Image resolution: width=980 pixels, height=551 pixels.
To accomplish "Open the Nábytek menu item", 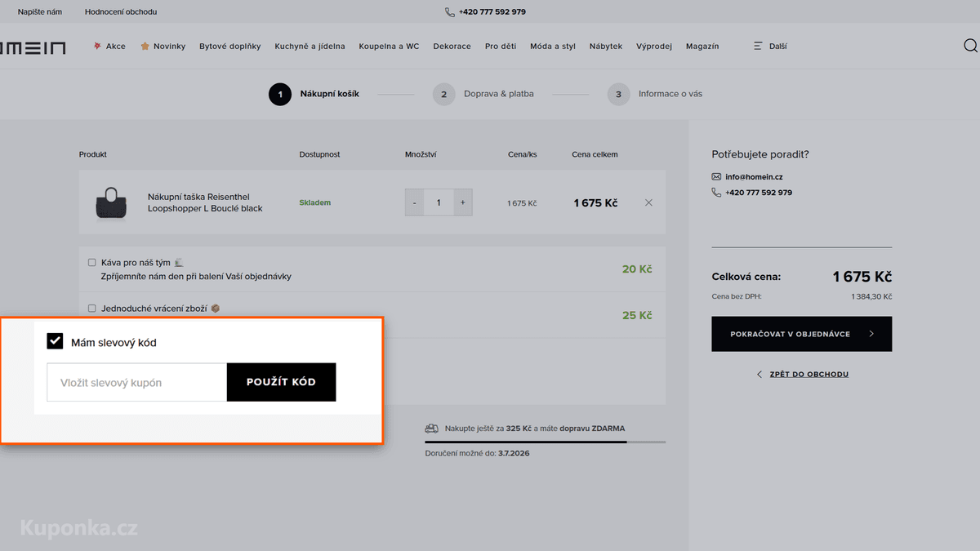I will point(606,47).
